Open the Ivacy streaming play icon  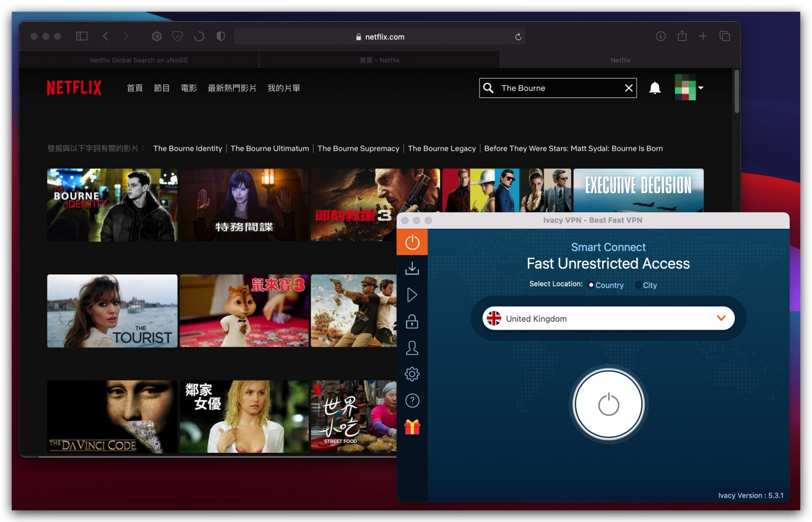[x=412, y=295]
